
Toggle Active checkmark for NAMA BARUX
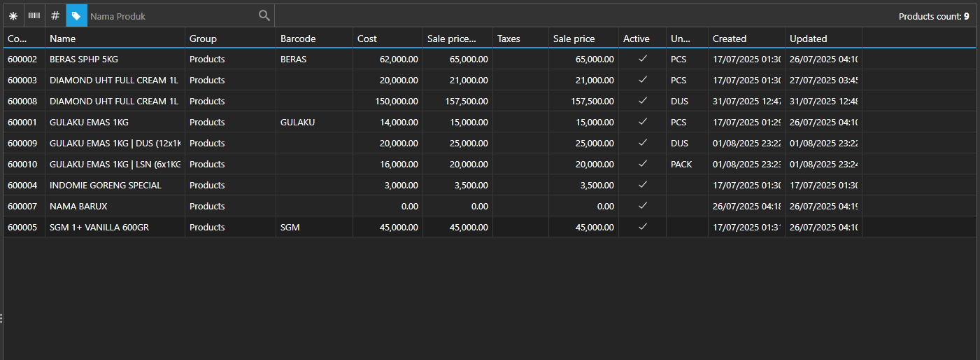point(642,206)
